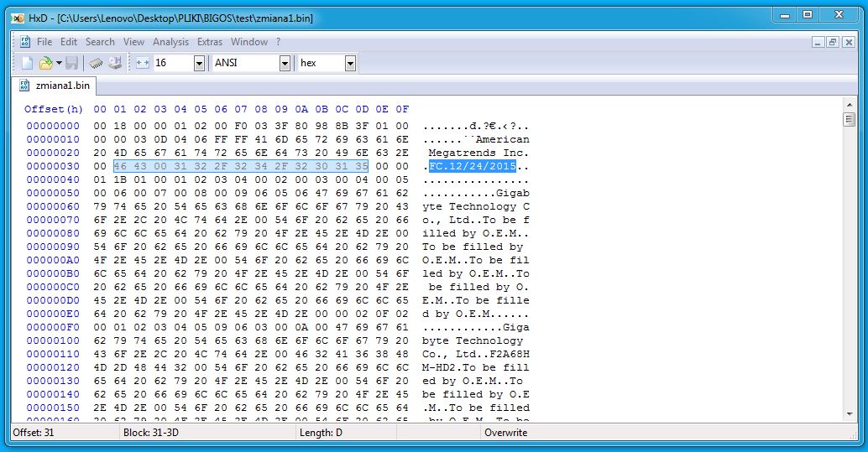Click the 'Offset: 31' status bar entry
The height and width of the screenshot is (452, 868).
coord(34,433)
